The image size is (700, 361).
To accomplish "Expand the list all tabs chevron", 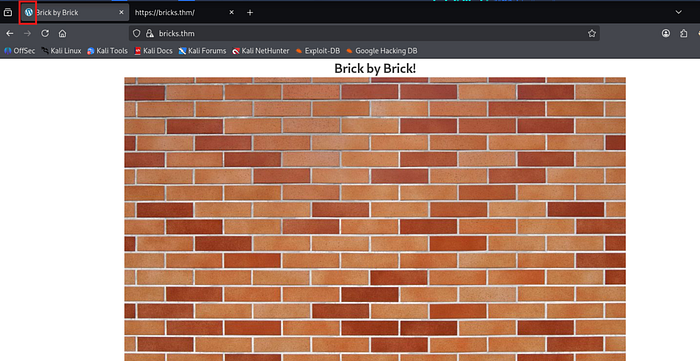I will coord(678,12).
